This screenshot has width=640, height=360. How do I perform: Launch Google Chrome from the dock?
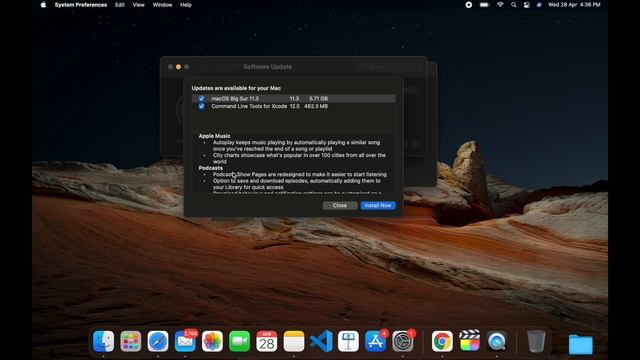(442, 341)
